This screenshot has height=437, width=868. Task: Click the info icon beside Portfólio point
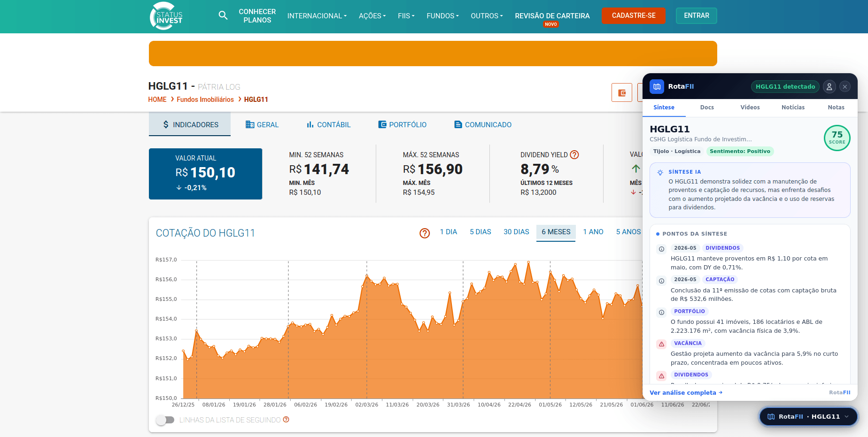tap(661, 313)
